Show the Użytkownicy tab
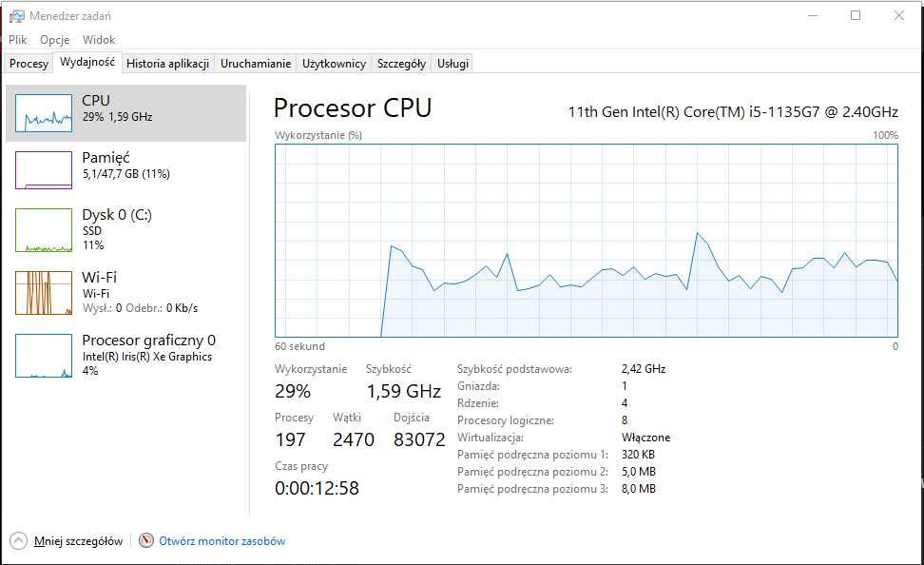924x565 pixels. 334,64
